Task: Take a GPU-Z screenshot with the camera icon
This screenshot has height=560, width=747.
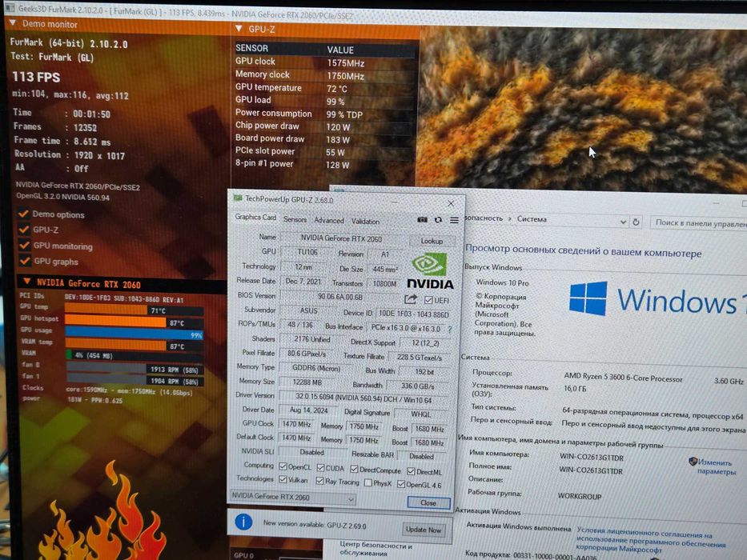Action: [422, 219]
